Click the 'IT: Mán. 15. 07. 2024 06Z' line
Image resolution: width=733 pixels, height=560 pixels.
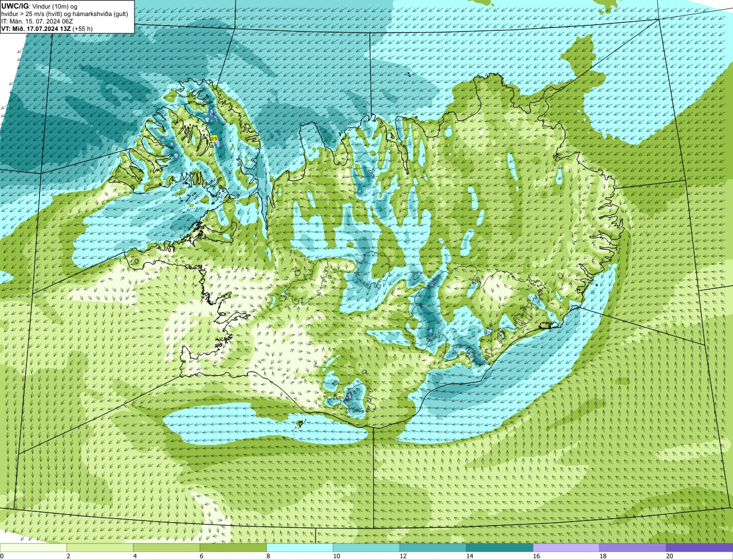point(37,21)
